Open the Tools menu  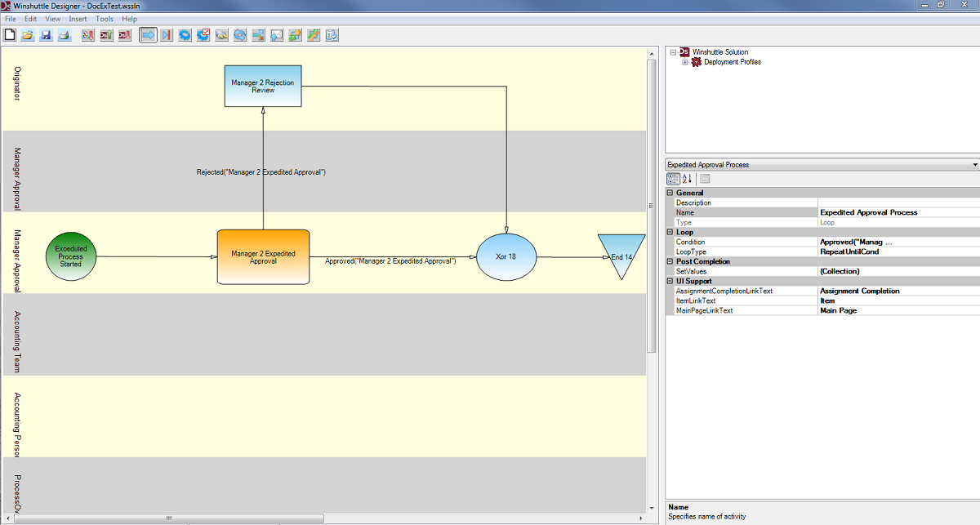[105, 19]
